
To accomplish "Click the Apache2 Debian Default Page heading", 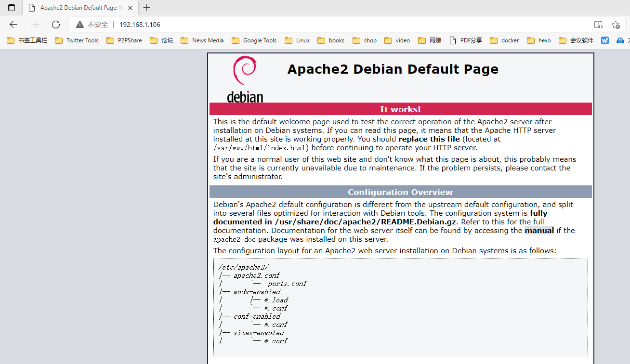I will pyautogui.click(x=393, y=69).
